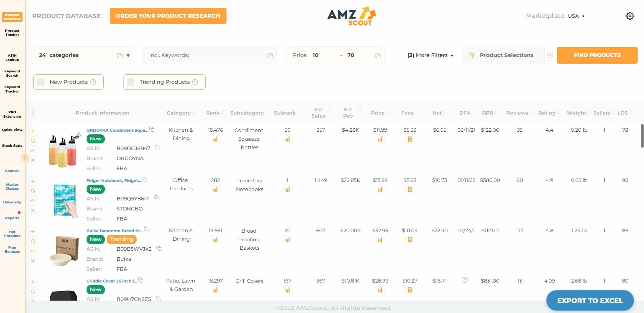Click help icon next to Product Selections

click(x=550, y=55)
